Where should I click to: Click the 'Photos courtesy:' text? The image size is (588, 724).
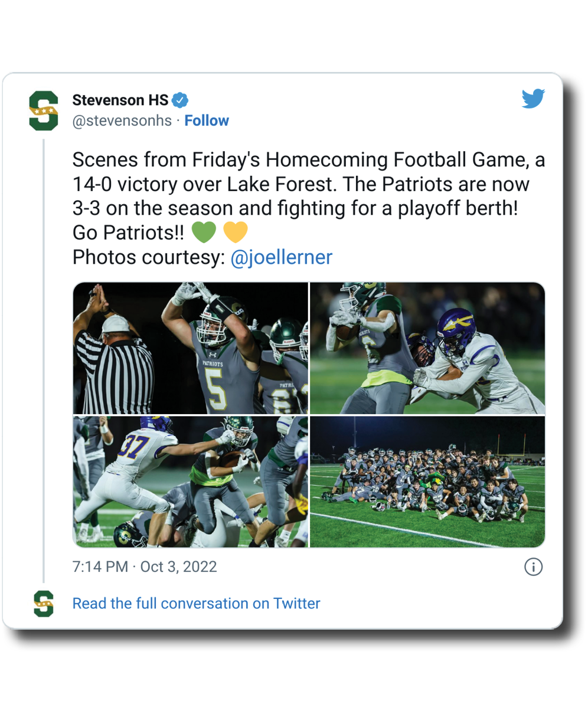(x=149, y=257)
